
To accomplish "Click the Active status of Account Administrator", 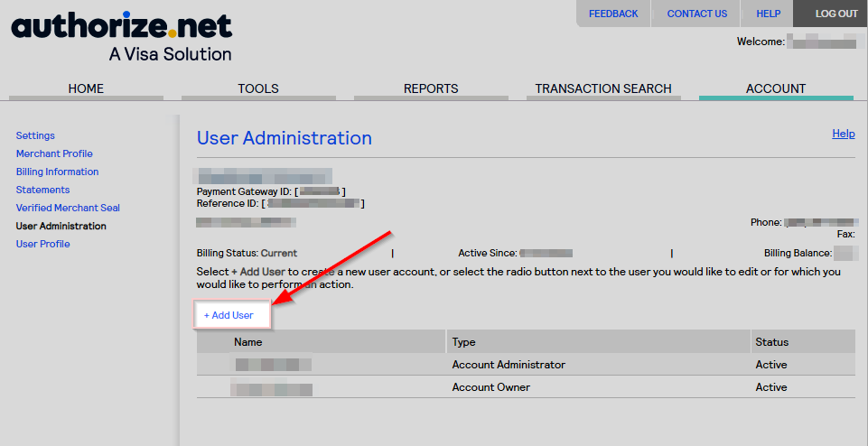I will 771,365.
